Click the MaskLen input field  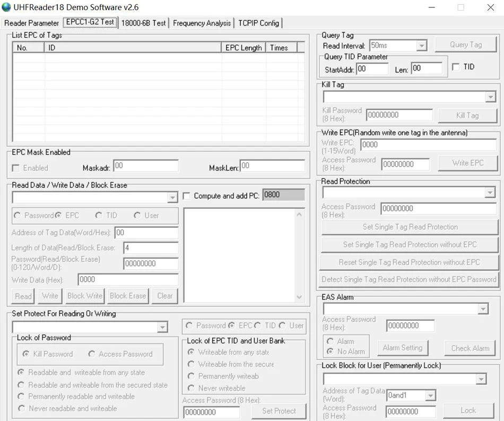[x=272, y=166]
